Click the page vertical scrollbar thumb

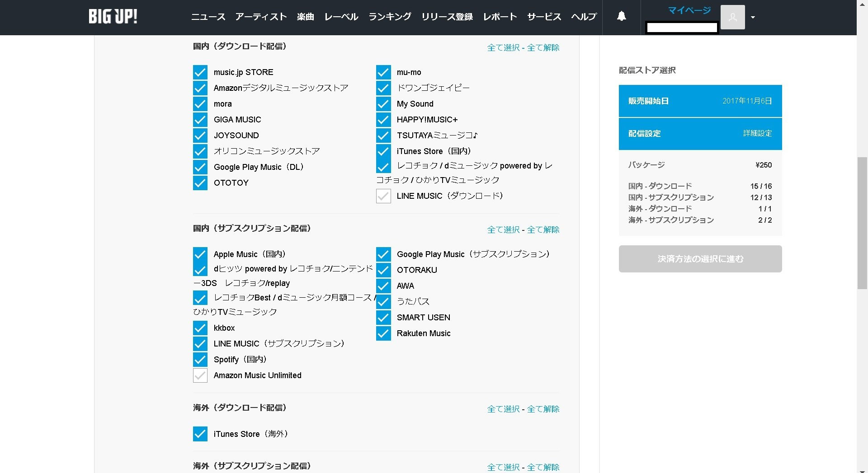click(x=862, y=223)
